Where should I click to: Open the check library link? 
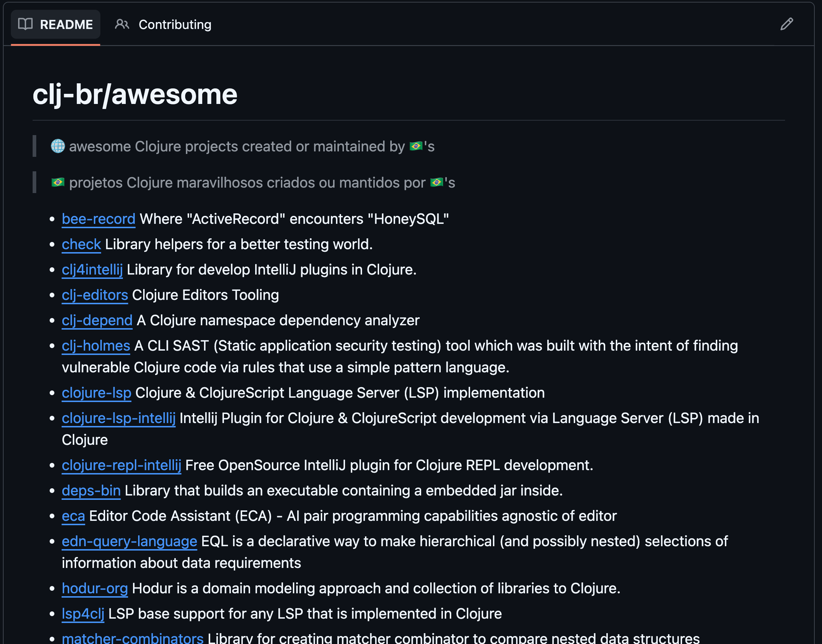tap(81, 244)
